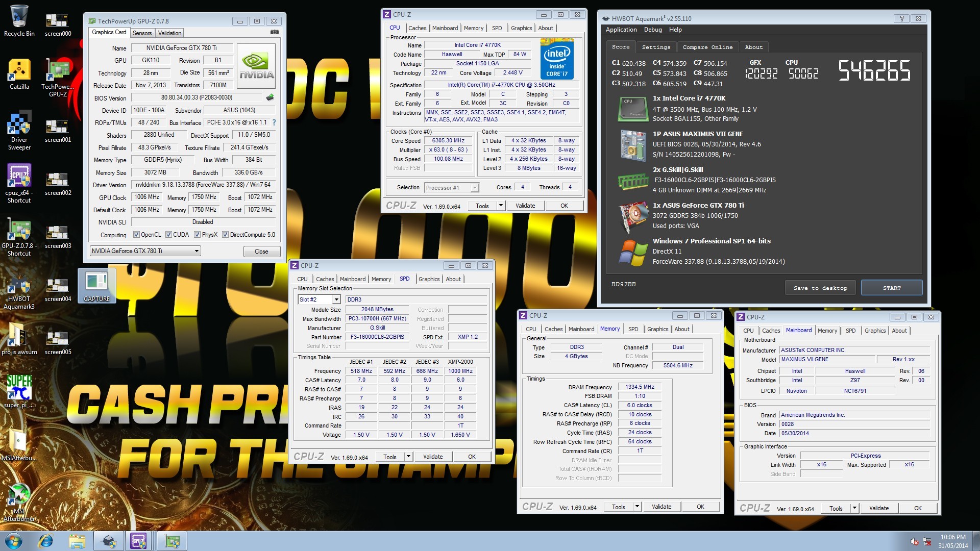Expand Tools arrow in CPU-Z CPU window
Screen dimensions: 980x551
coord(501,206)
